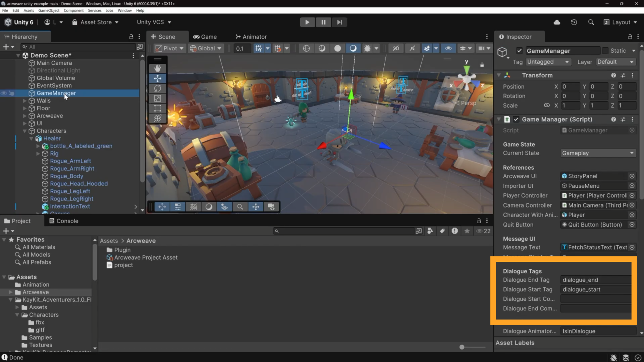Click the Play button
The image size is (644, 362).
(307, 22)
